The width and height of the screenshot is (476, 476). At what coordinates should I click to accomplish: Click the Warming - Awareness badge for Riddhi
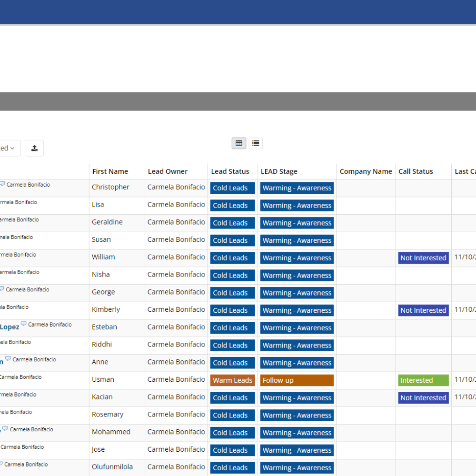tap(297, 346)
